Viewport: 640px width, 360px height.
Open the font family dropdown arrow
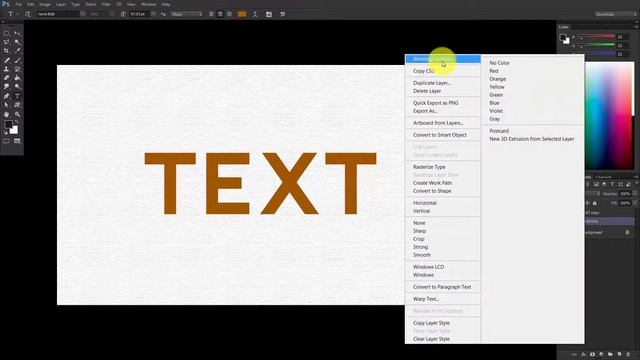[x=83, y=14]
